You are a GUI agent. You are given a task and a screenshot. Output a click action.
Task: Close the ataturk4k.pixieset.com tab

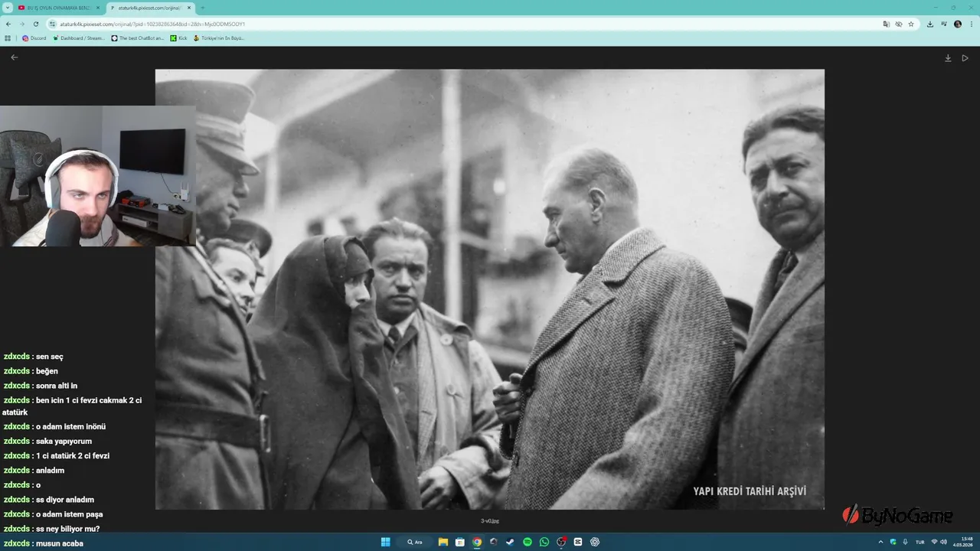188,8
